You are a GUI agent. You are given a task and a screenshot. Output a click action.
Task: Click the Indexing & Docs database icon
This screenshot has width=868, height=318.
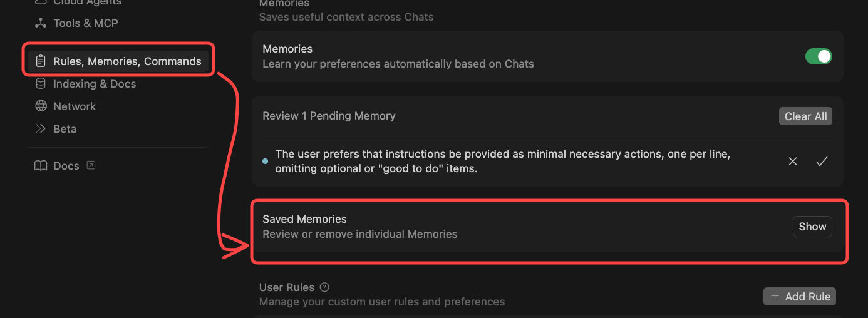41,84
